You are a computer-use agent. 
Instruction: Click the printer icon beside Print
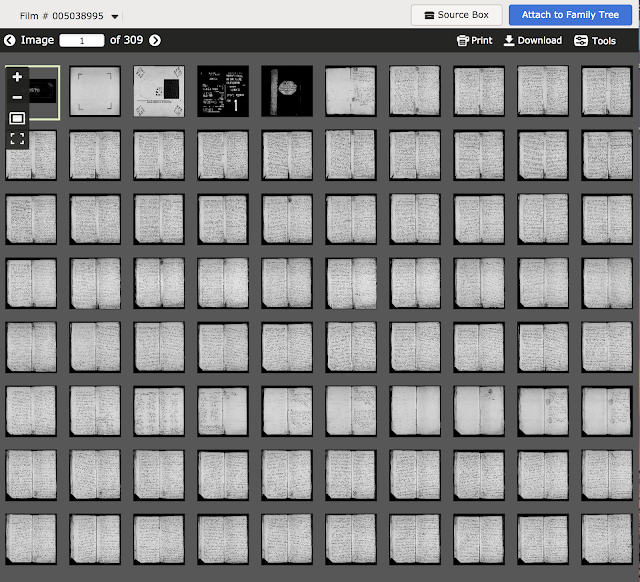click(x=462, y=40)
